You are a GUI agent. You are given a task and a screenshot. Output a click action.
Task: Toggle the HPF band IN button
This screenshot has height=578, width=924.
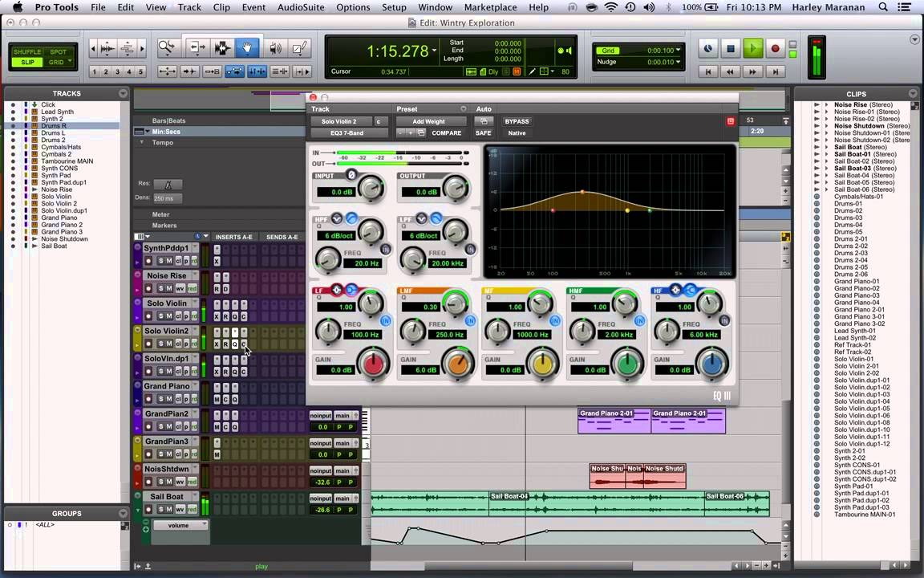coord(385,250)
